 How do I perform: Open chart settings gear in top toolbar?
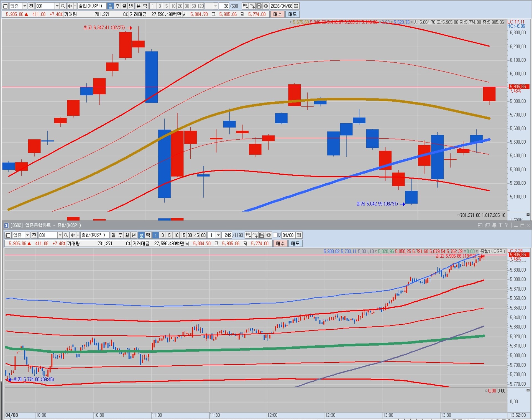(x=265, y=6)
